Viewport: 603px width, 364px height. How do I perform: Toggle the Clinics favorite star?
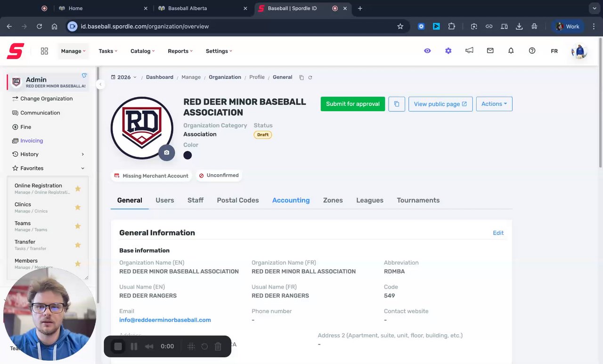point(78,207)
